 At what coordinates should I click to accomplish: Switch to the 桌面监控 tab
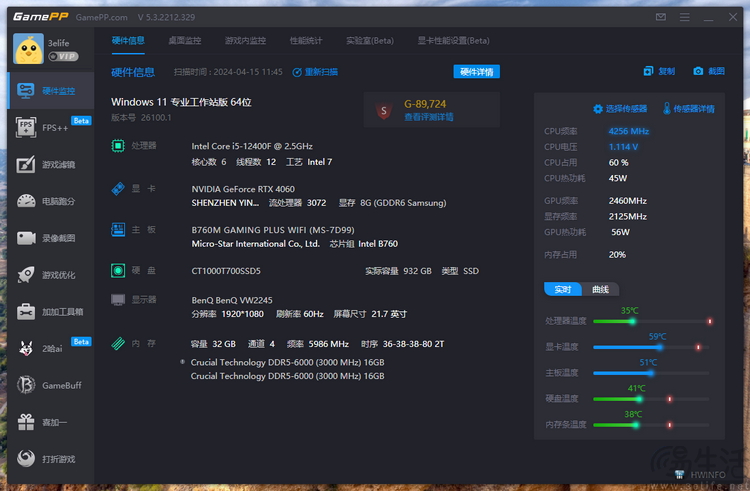(185, 41)
